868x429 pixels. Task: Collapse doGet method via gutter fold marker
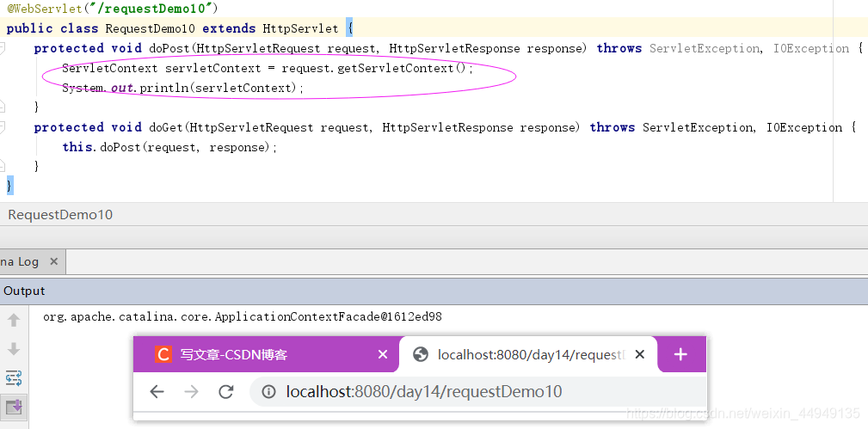point(3,127)
